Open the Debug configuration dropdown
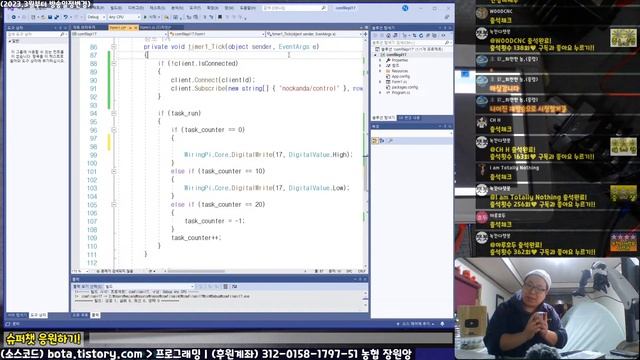The height and width of the screenshot is (360, 640). (x=95, y=17)
